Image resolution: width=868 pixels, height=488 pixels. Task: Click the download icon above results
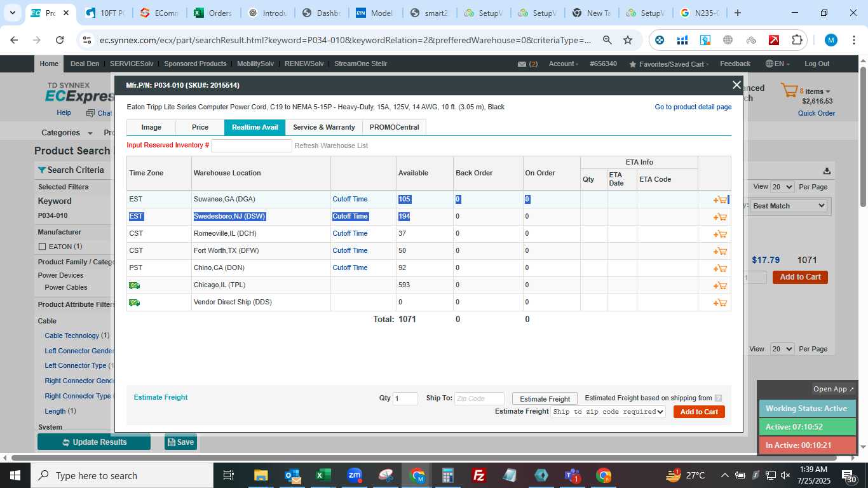(x=827, y=170)
